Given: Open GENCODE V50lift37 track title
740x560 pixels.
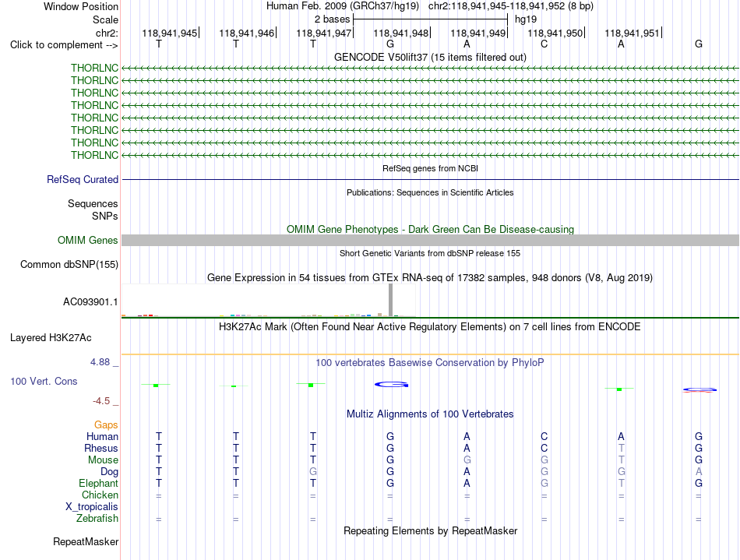Looking at the screenshot, I should pos(430,57).
